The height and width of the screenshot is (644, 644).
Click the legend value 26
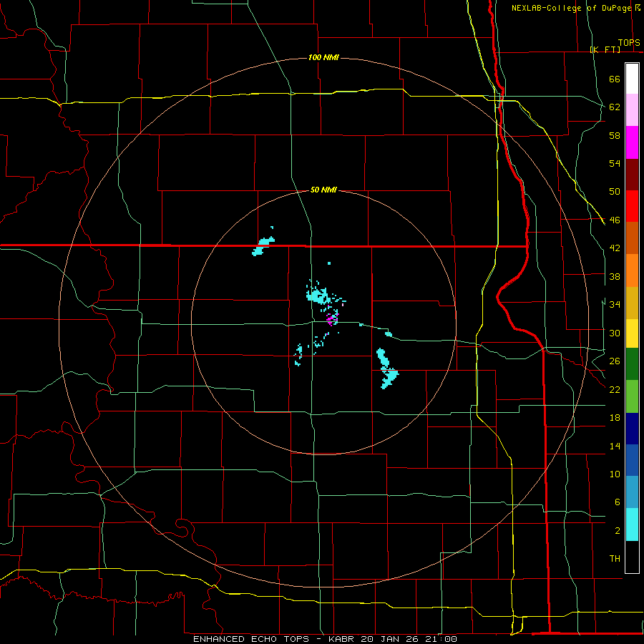(x=615, y=361)
